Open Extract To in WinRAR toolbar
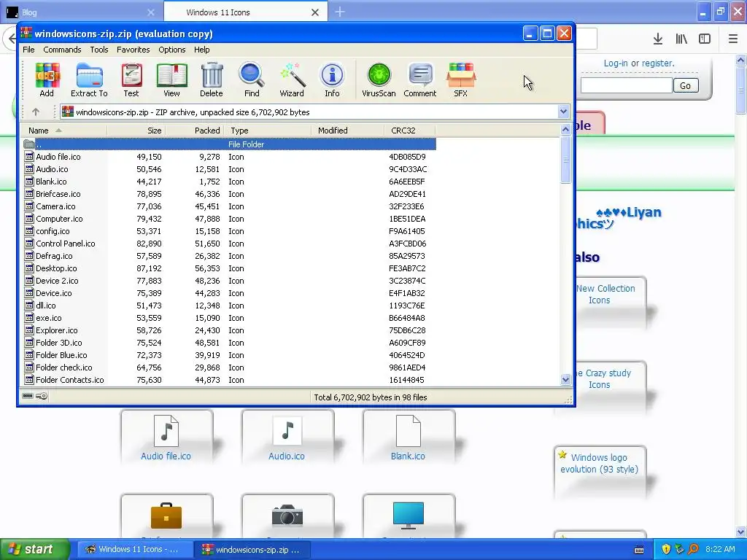The width and height of the screenshot is (747, 560). [89, 79]
